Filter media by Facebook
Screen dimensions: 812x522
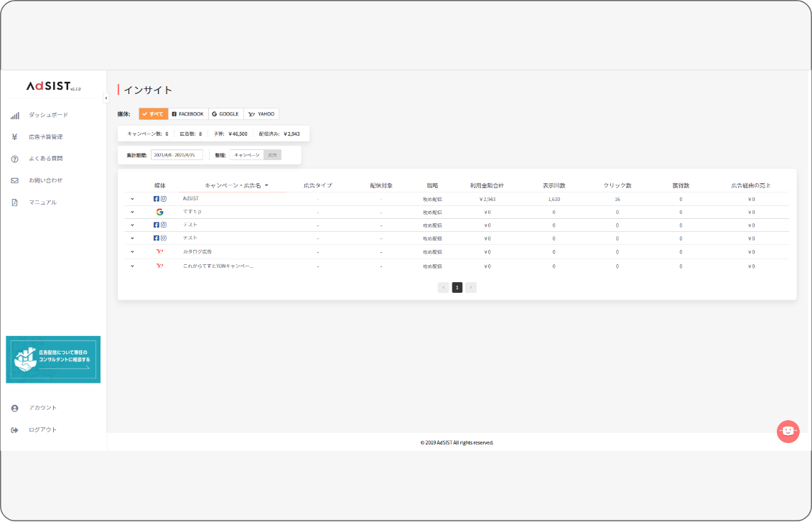coord(188,113)
